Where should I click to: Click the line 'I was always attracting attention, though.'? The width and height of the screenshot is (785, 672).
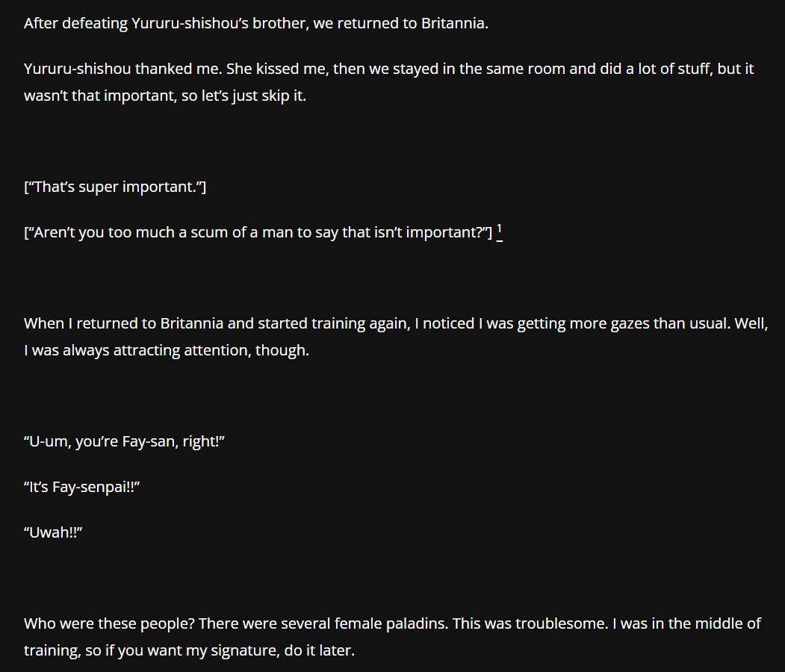[167, 350]
